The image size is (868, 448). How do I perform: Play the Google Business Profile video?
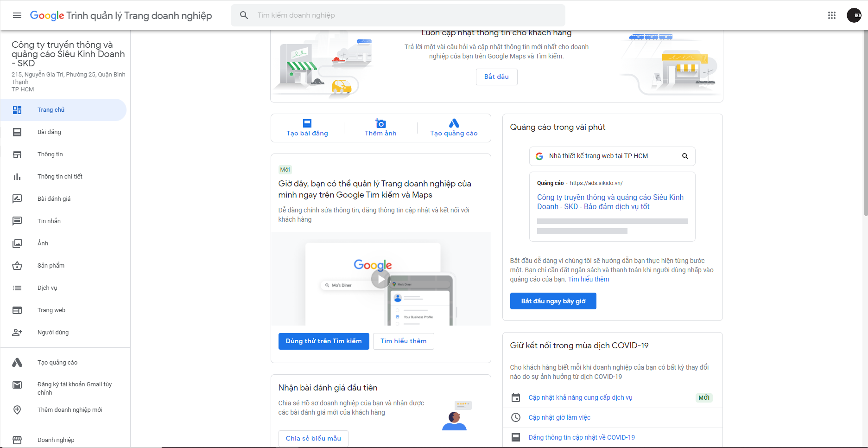(380, 279)
